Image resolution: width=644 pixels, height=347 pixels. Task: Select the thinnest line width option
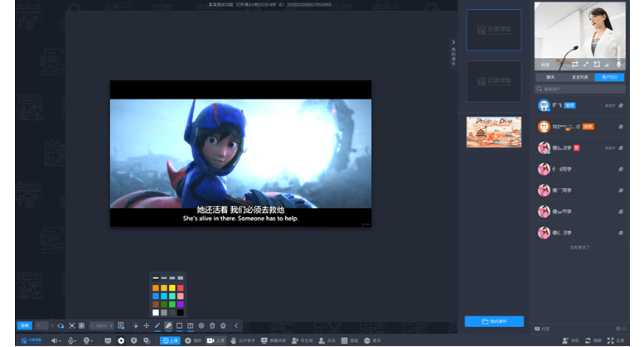click(156, 278)
